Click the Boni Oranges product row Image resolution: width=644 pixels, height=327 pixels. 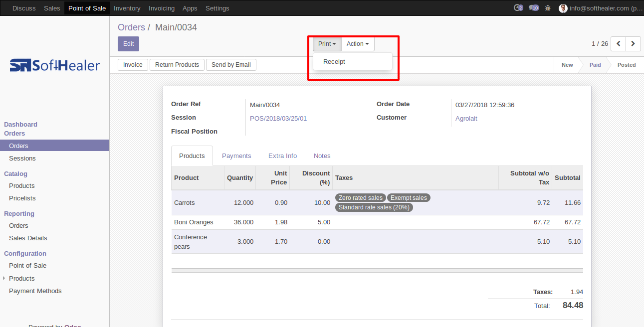tap(377, 222)
